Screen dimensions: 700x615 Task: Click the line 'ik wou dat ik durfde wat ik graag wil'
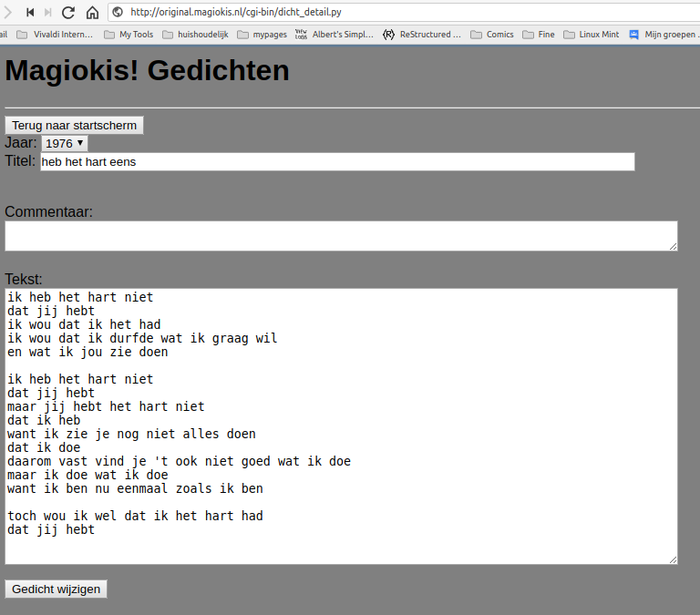(x=142, y=338)
